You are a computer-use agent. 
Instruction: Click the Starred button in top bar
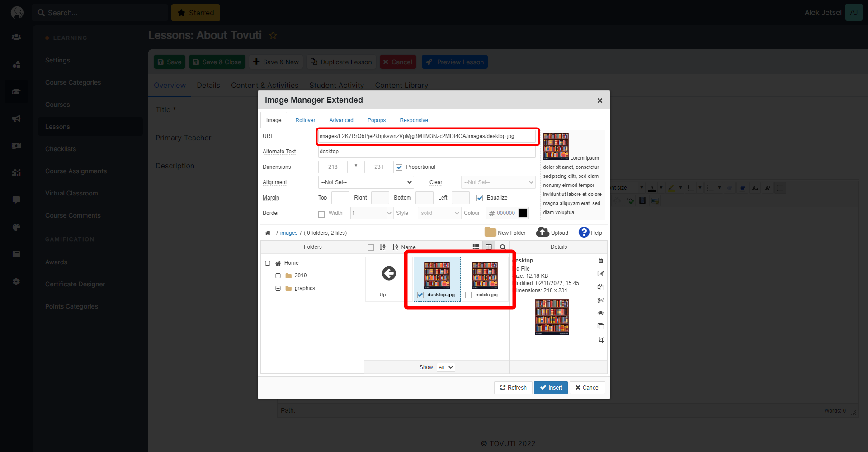[196, 13]
